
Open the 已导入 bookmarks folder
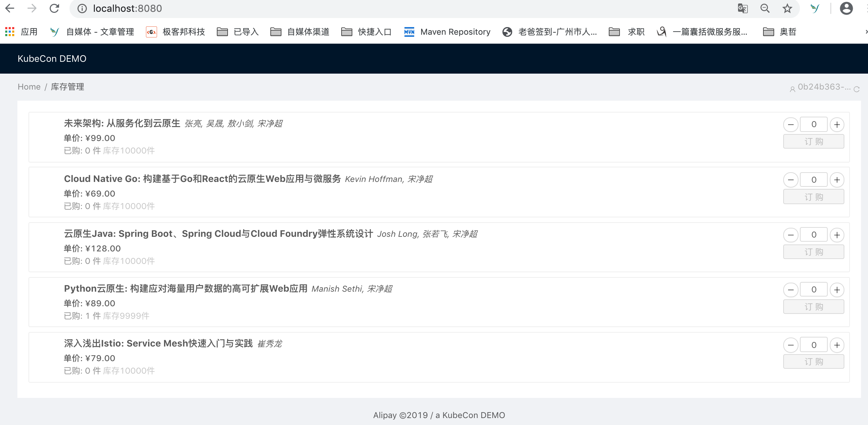(x=238, y=32)
